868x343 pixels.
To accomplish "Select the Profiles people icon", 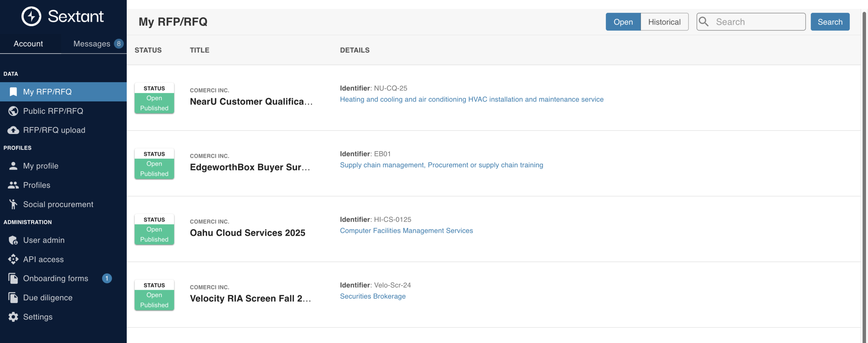I will (x=13, y=185).
